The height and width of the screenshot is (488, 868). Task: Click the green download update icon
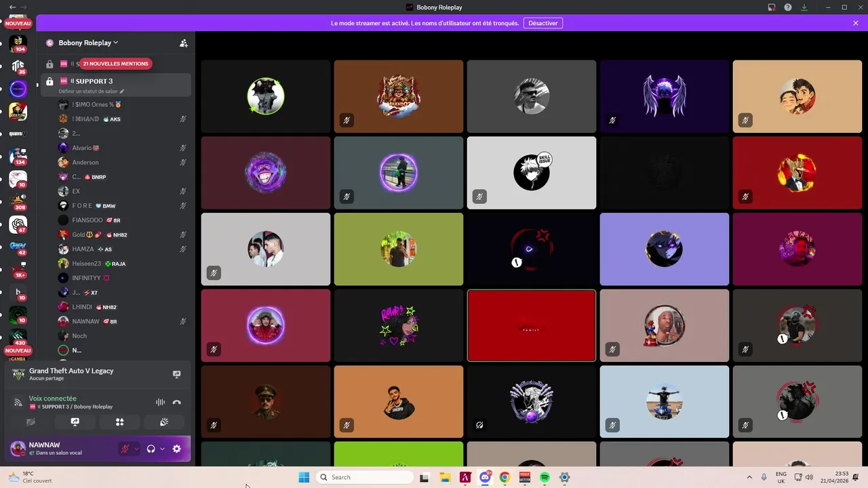[804, 7]
